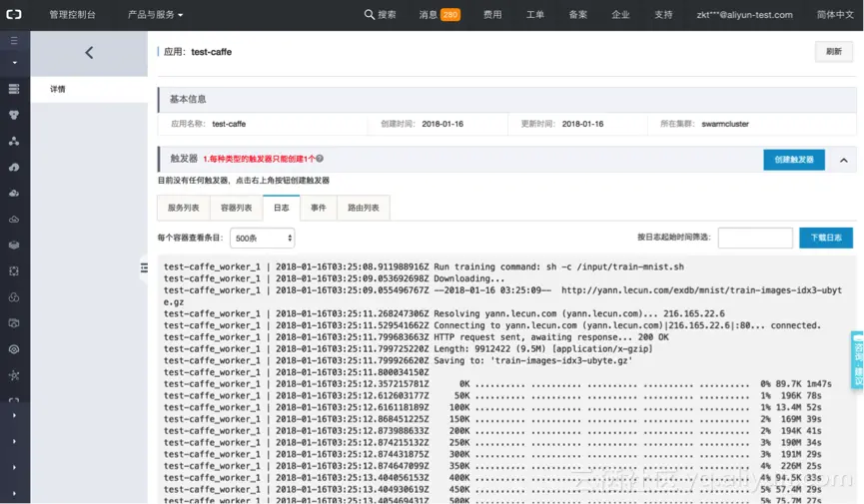Click 下载日志 download button

[x=826, y=238]
